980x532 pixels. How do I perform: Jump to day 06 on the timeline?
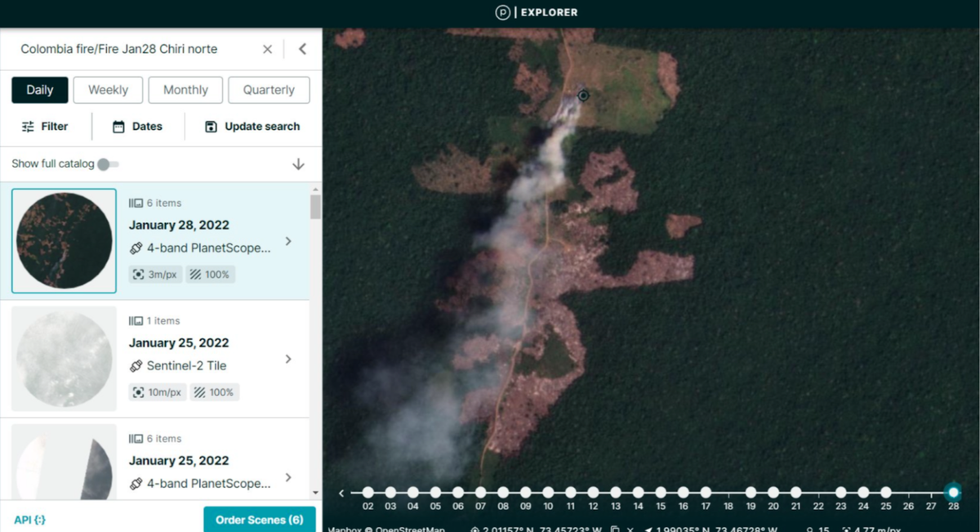click(x=458, y=493)
